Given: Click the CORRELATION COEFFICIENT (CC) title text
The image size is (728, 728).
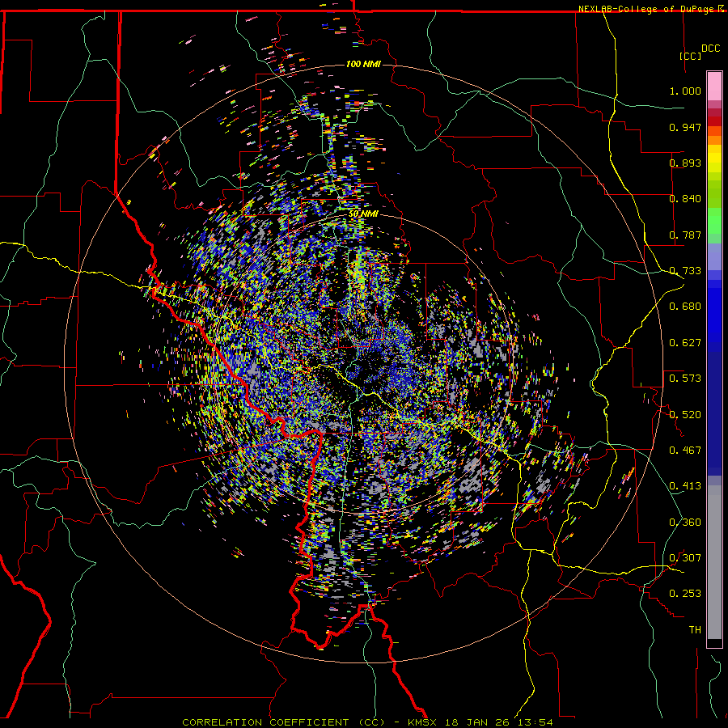Looking at the screenshot, I should 283,722.
